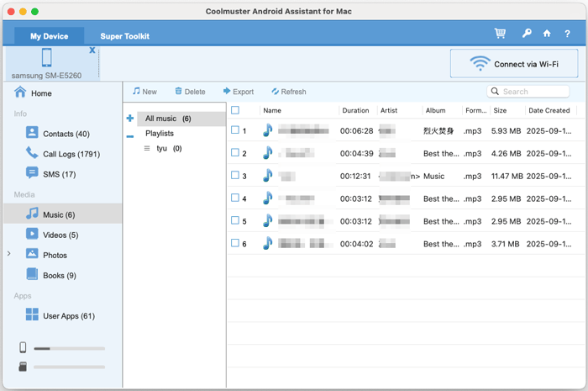Focus the Search input field
The height and width of the screenshot is (391, 588).
(528, 91)
